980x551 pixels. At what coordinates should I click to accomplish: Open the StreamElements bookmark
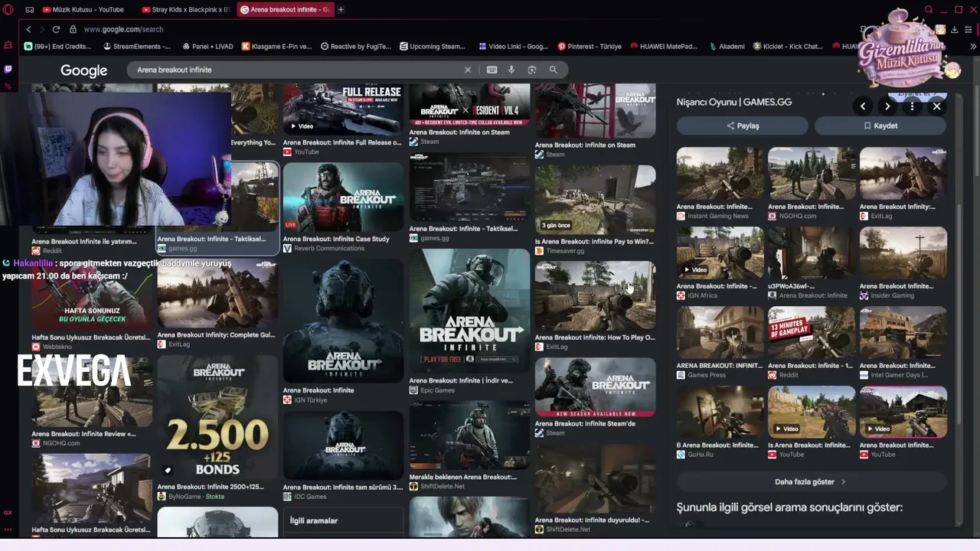pos(136,47)
